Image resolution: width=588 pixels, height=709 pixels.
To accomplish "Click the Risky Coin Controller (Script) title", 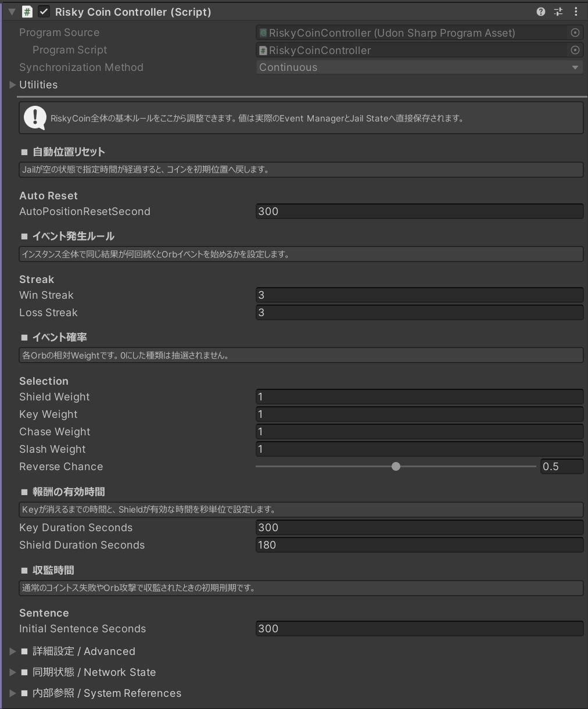I will tap(133, 12).
